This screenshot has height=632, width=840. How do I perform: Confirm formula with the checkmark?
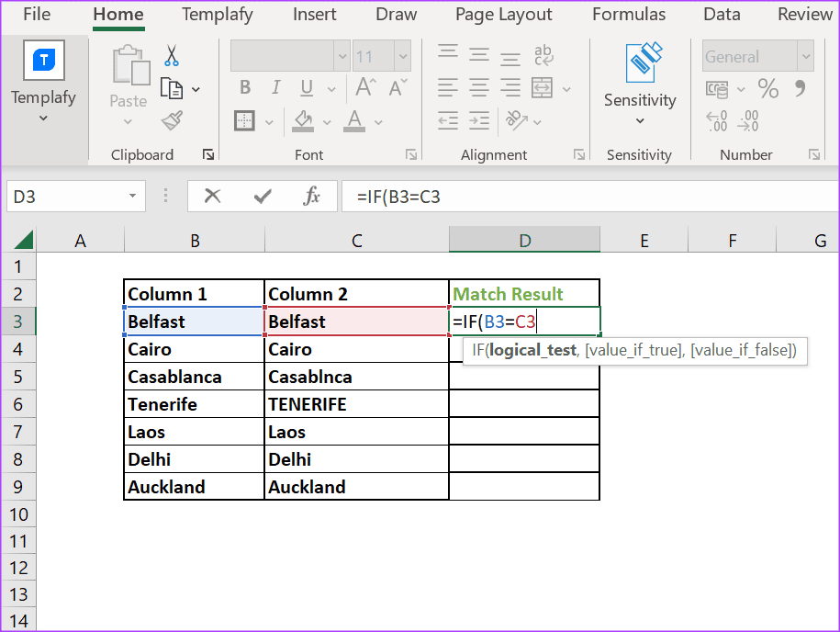(263, 197)
